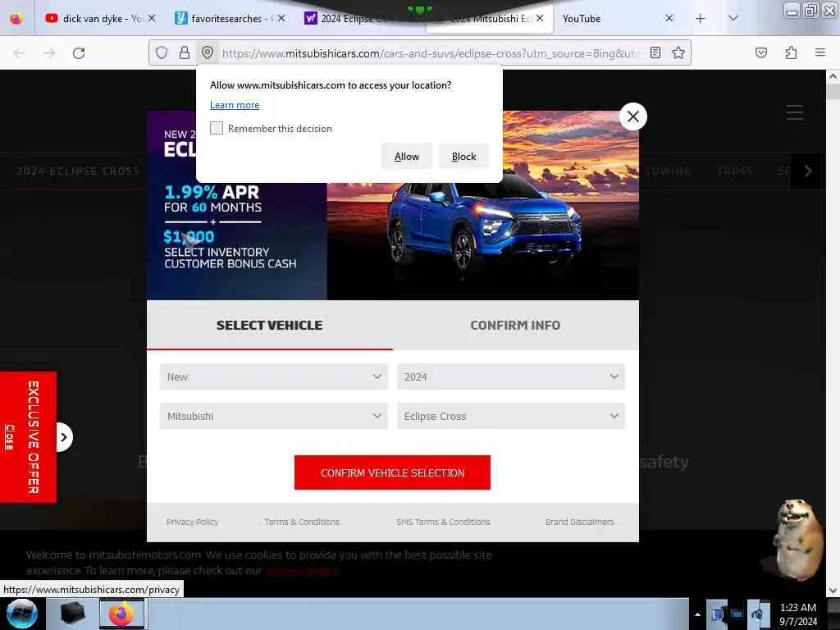Viewport: 840px width, 630px height.
Task: List all tabs dropdown arrow
Action: pos(733,19)
